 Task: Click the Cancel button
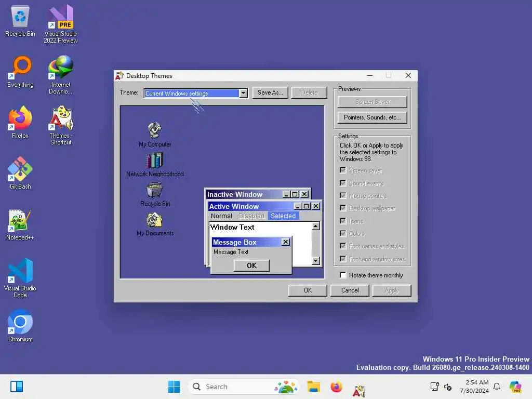pos(350,290)
